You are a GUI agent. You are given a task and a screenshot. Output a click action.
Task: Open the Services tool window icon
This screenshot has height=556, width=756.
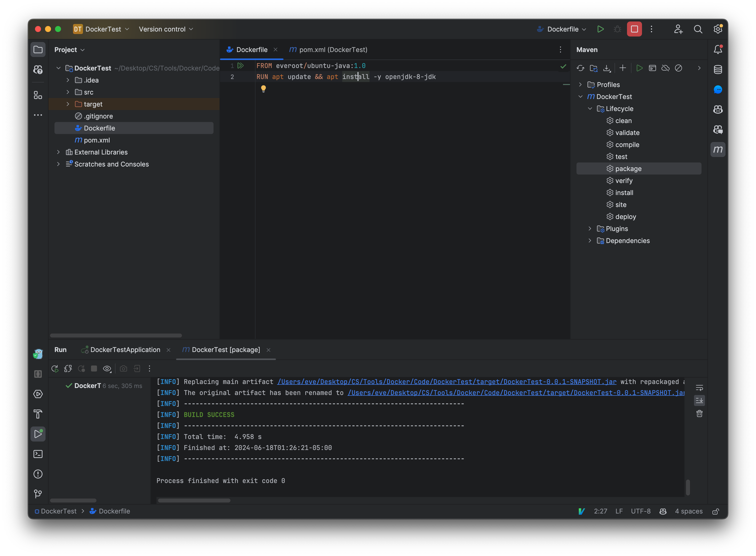38,394
